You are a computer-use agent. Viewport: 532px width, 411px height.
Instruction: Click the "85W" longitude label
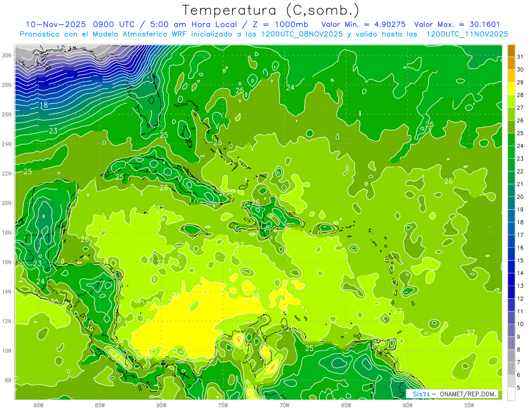pos(100,405)
